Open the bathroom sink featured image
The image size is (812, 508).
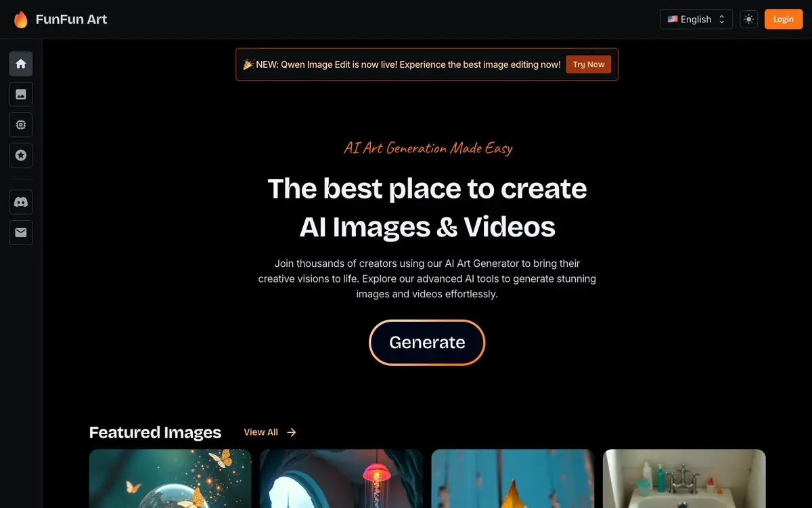click(684, 478)
